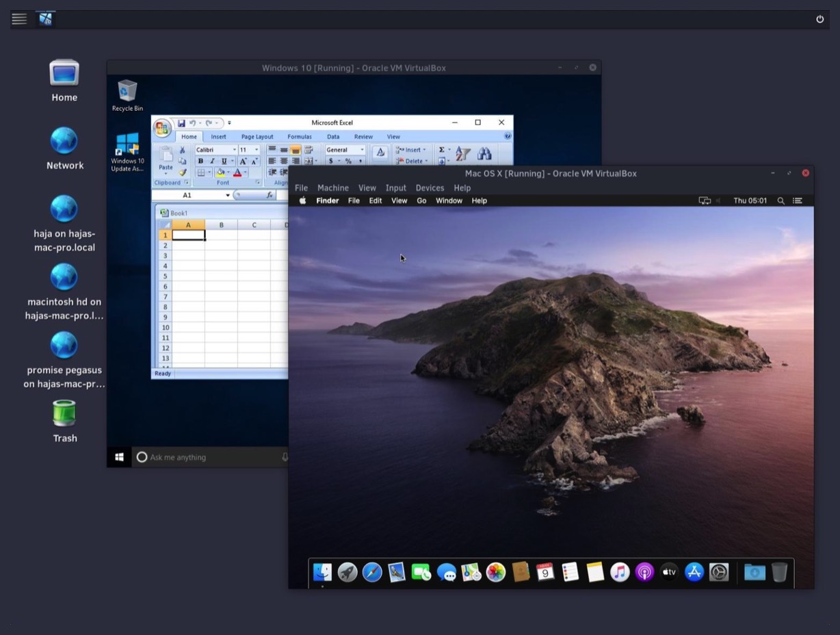Image resolution: width=840 pixels, height=635 pixels.
Task: Open Trash in the Mac dock
Action: coord(779,572)
